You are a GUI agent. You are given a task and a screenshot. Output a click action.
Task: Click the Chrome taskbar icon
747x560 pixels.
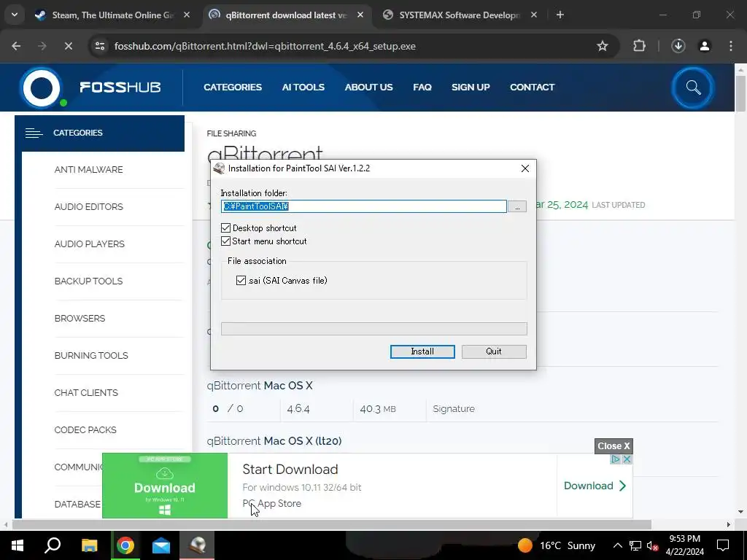point(125,545)
